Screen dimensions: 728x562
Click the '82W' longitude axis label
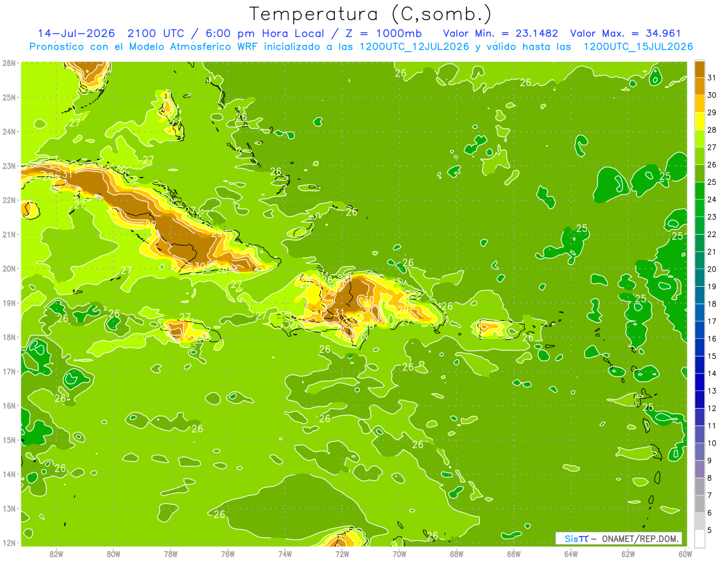tap(56, 554)
